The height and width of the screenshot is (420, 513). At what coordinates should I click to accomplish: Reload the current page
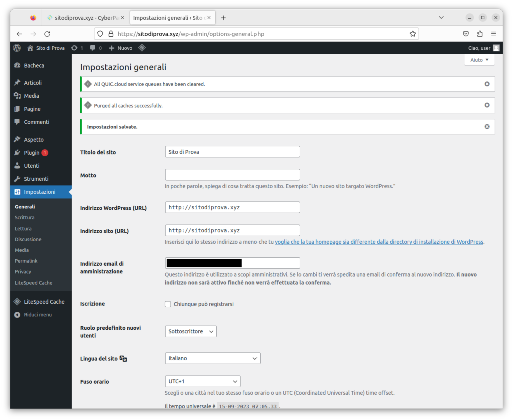click(47, 34)
